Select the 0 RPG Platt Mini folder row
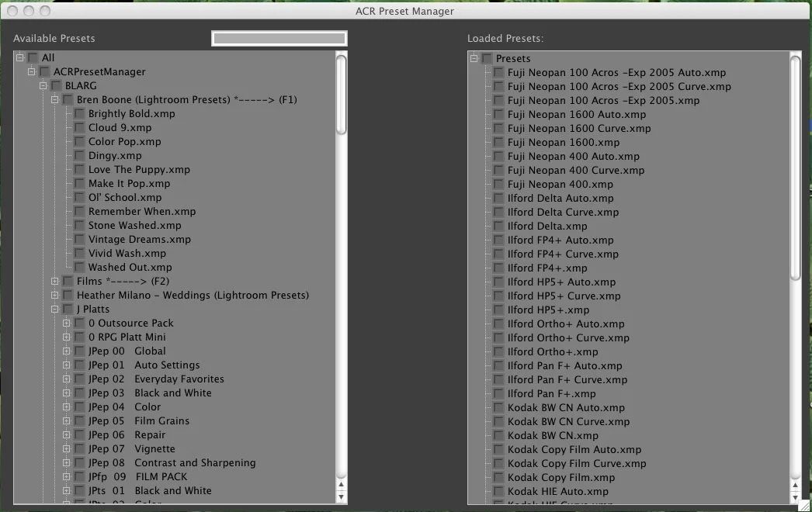The width and height of the screenshot is (812, 512). pyautogui.click(x=127, y=337)
